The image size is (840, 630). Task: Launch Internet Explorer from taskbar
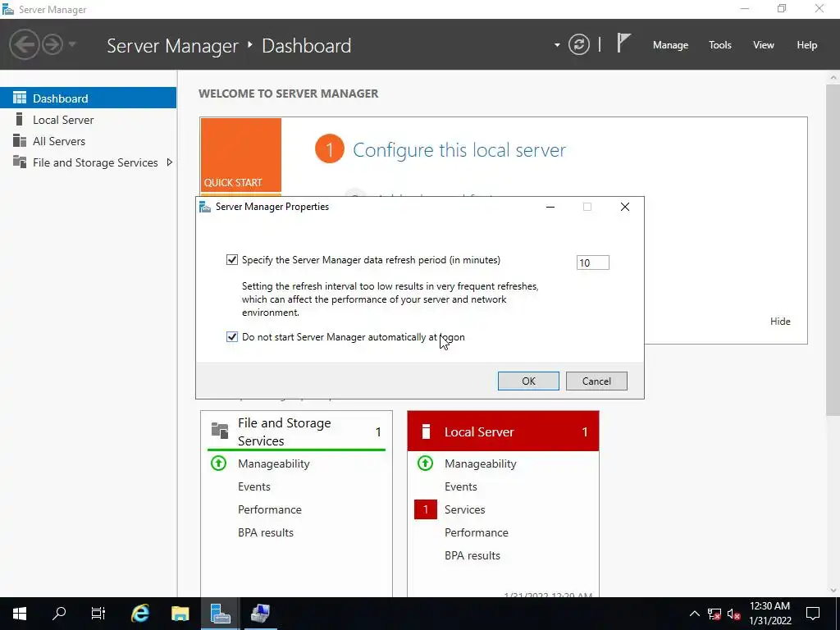[139, 614]
